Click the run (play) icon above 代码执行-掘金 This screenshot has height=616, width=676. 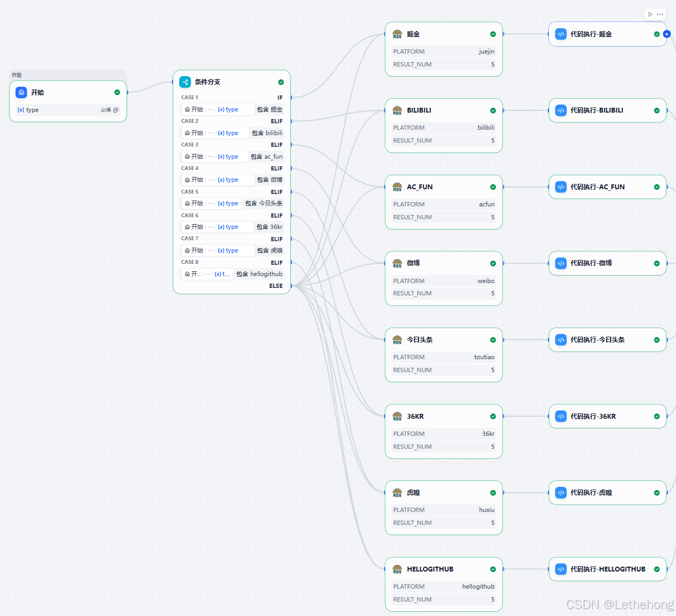[x=650, y=14]
